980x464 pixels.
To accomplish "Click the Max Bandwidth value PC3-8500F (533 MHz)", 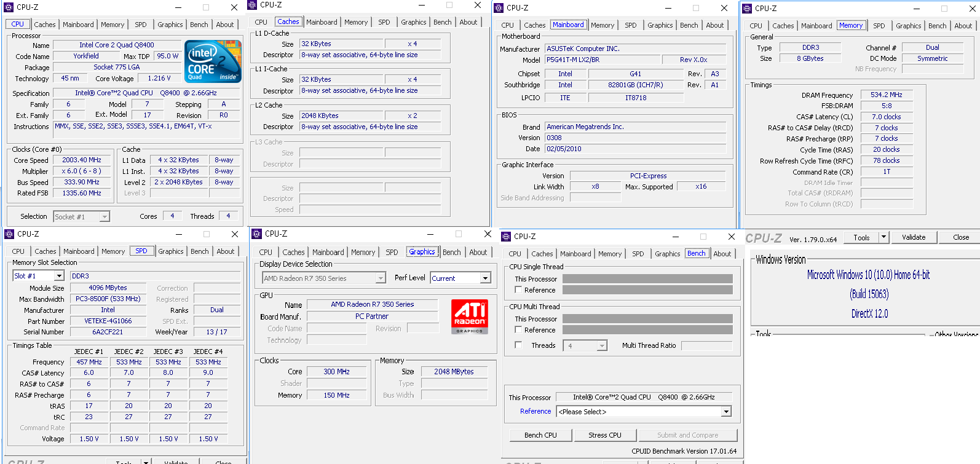I will 108,299.
